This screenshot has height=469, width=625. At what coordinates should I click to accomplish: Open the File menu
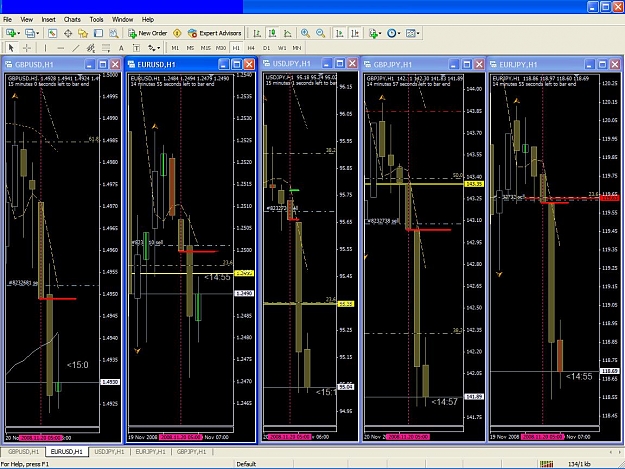(x=7, y=19)
